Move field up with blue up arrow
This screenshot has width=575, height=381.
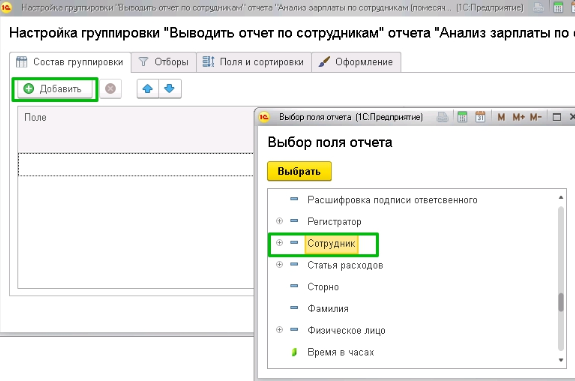coord(148,89)
